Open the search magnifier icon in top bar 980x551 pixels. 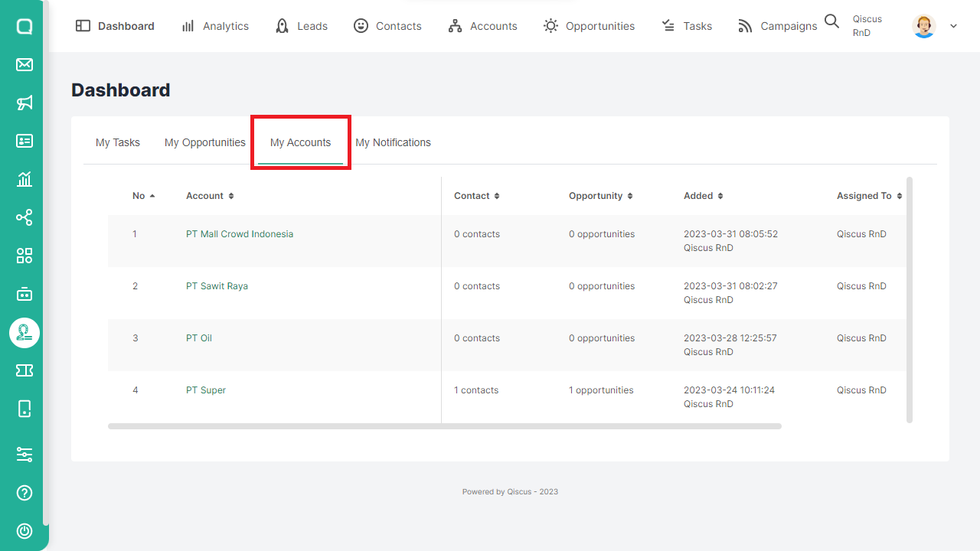point(831,22)
